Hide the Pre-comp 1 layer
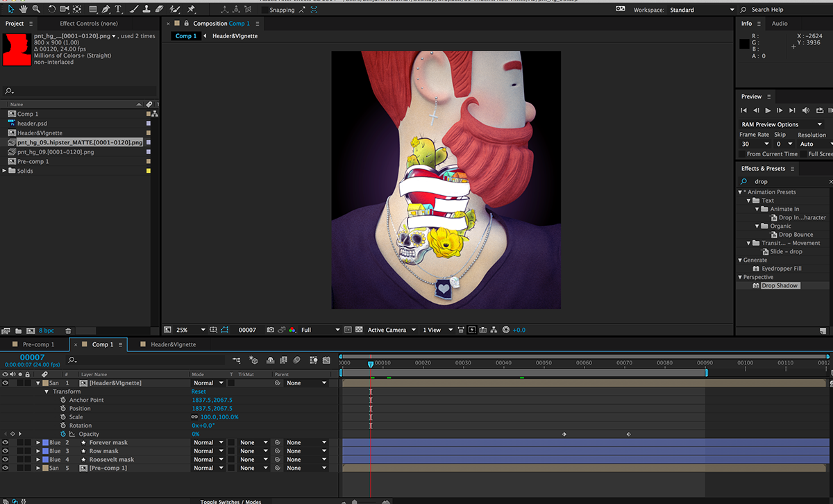 click(x=6, y=468)
